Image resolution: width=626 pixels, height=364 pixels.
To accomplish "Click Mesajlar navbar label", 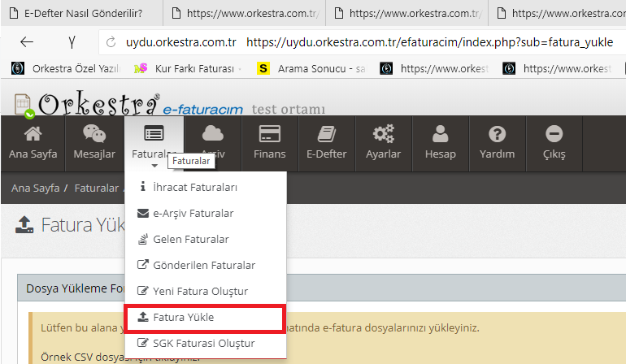I will pos(94,154).
